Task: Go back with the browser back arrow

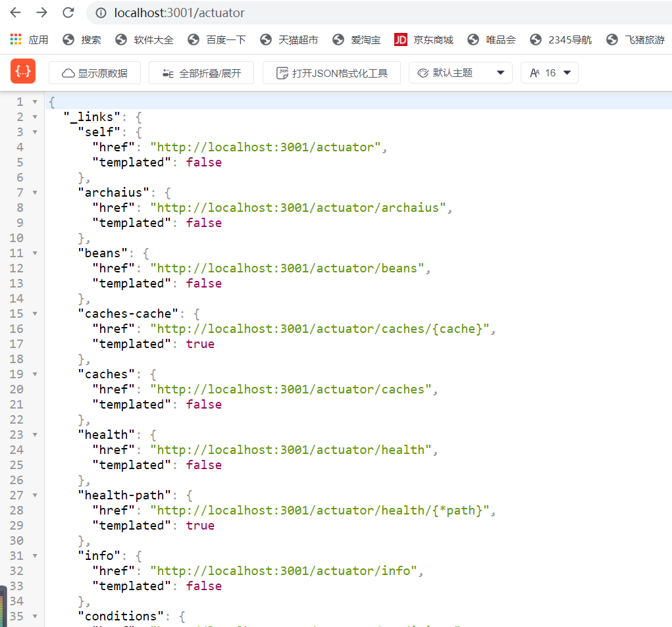Action: 15,13
